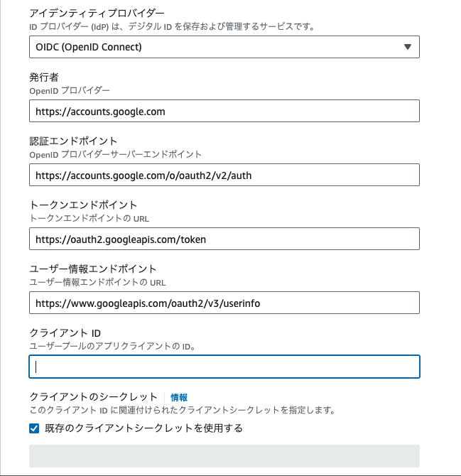Click the クライアント ID field label

pos(65,333)
